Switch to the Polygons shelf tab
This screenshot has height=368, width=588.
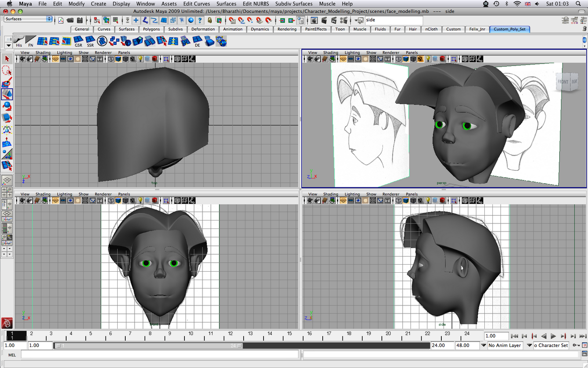pos(151,29)
